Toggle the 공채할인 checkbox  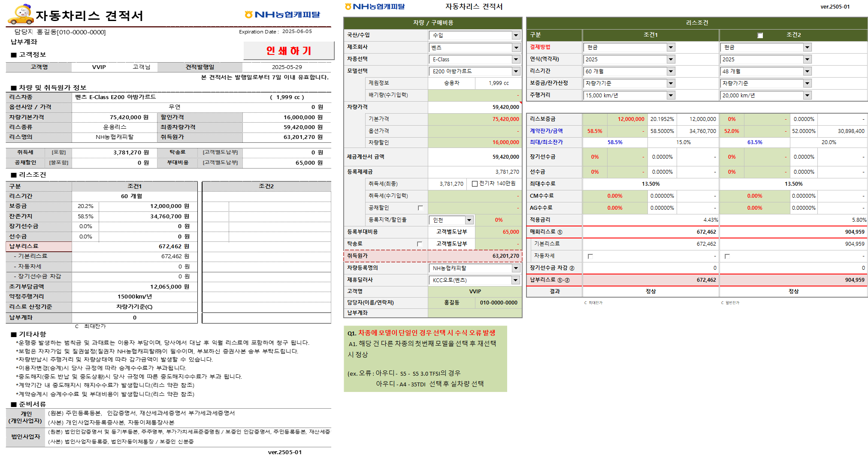[x=420, y=208]
